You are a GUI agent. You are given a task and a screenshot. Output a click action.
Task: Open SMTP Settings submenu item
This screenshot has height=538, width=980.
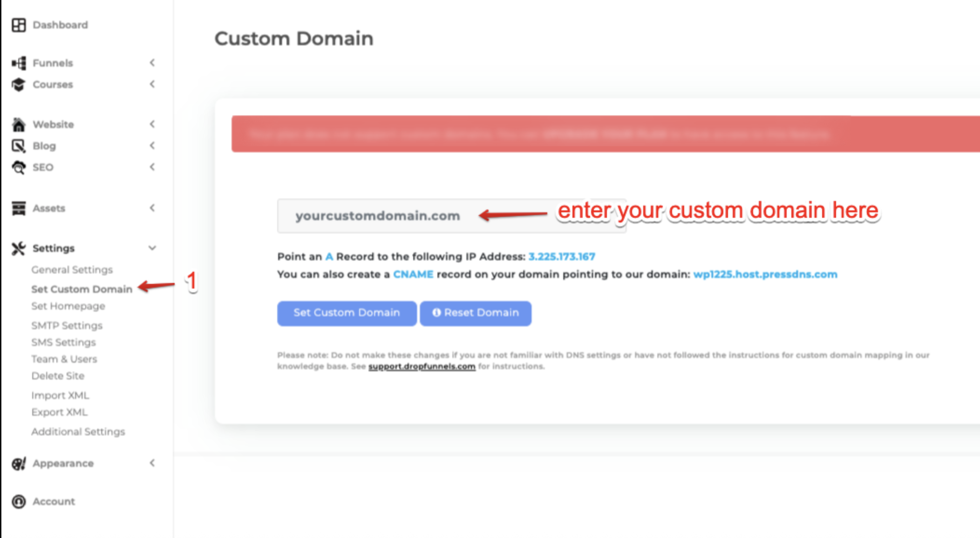(67, 325)
